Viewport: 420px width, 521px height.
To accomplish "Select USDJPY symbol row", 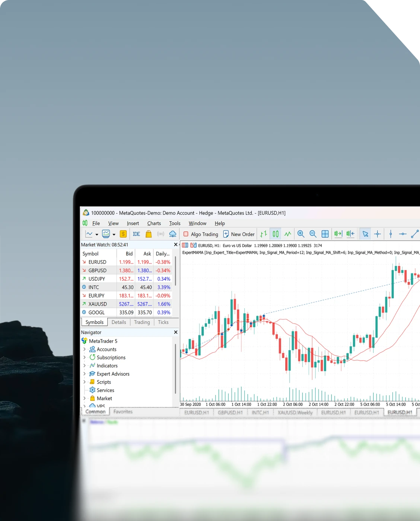I will [127, 279].
